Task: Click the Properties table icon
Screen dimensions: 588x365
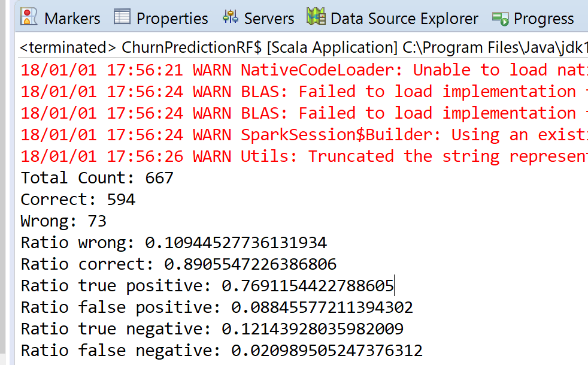Action: 122,17
